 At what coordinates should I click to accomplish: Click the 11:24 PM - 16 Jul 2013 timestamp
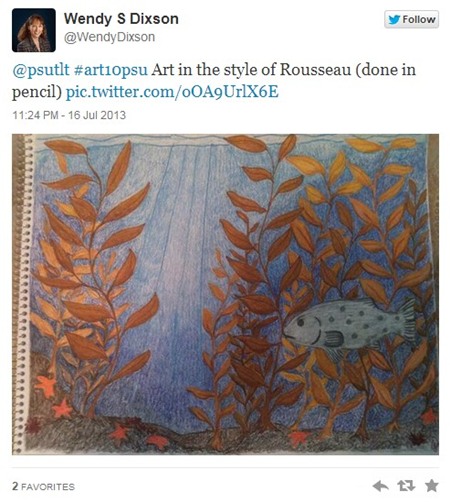coord(69,115)
